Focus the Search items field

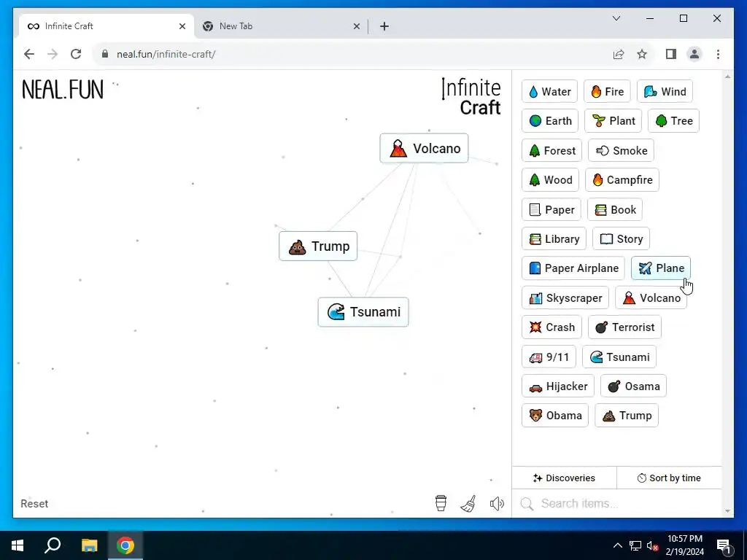(617, 504)
